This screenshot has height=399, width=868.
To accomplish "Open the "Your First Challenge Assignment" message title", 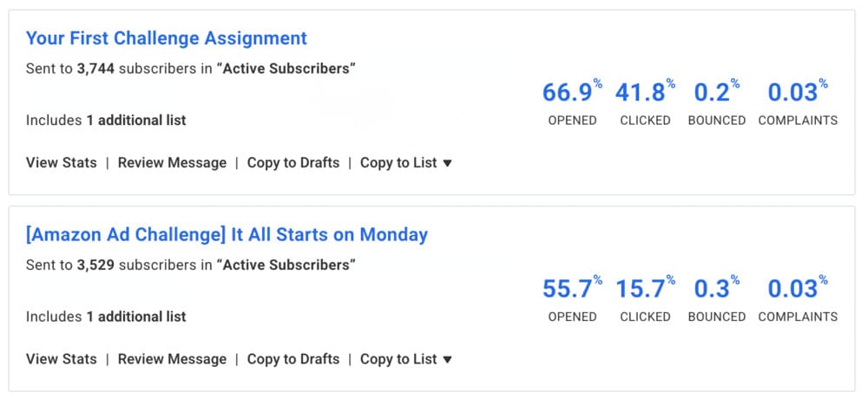I will tap(166, 38).
